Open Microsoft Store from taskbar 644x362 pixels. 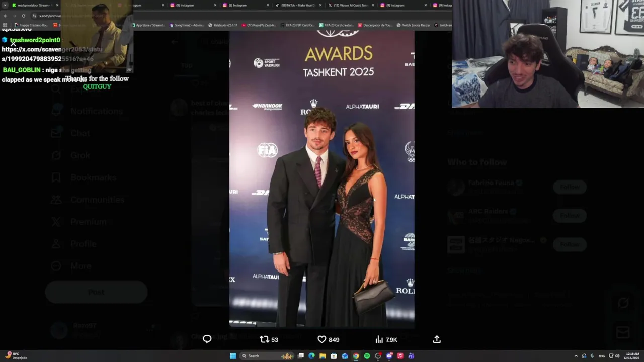point(334,356)
